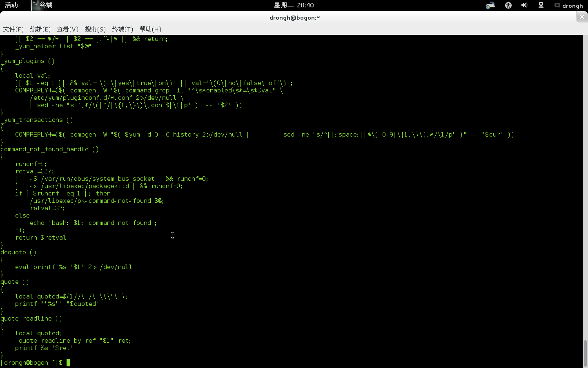This screenshot has height=368, width=588.
Task: Open the 帮助(H) menu
Action: (150, 29)
